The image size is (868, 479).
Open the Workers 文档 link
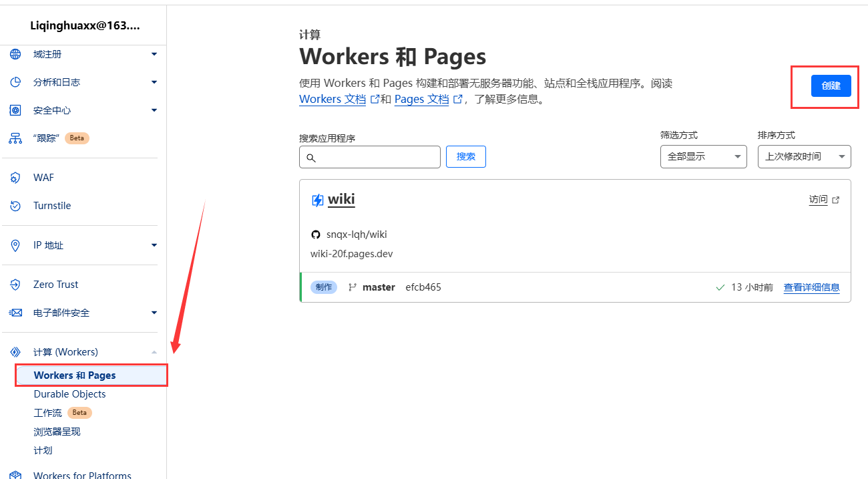(333, 100)
